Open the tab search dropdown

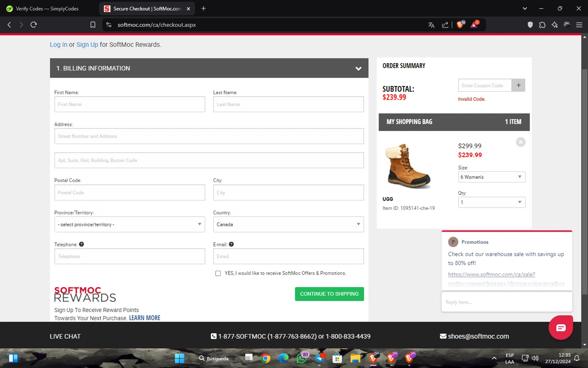pos(524,8)
